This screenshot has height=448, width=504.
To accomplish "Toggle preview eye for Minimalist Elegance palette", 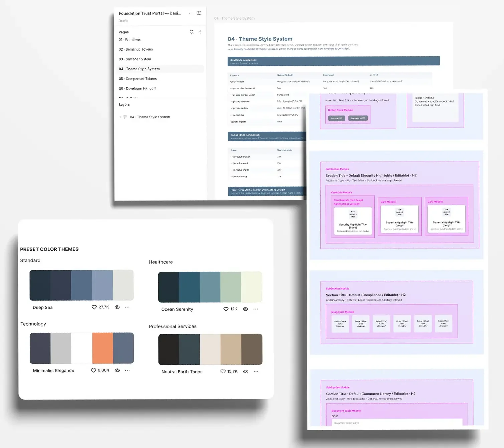I will click(x=117, y=371).
